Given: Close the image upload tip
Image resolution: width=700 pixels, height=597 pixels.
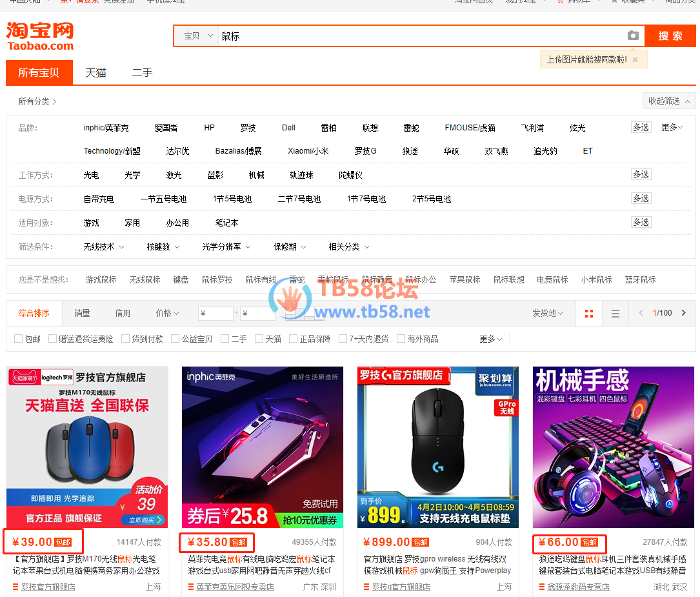Looking at the screenshot, I should (635, 60).
